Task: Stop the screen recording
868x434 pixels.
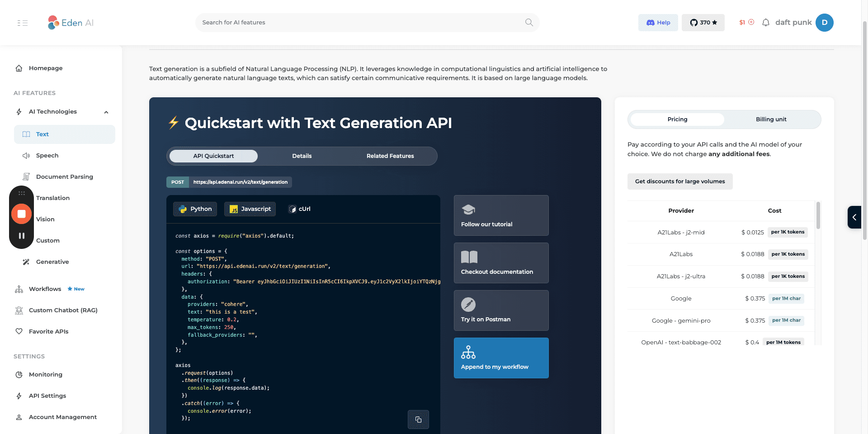Action: (x=21, y=214)
